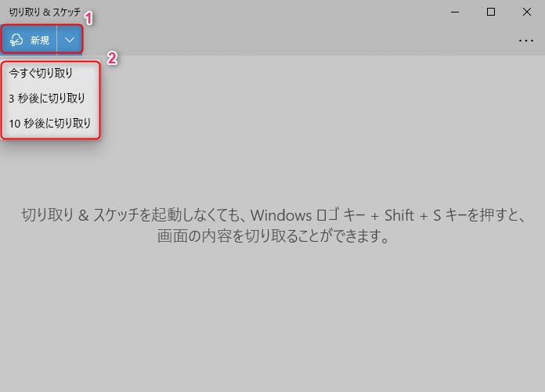Image resolution: width=545 pixels, height=392 pixels.
Task: Open the three-dot more options menu
Action: pyautogui.click(x=526, y=41)
